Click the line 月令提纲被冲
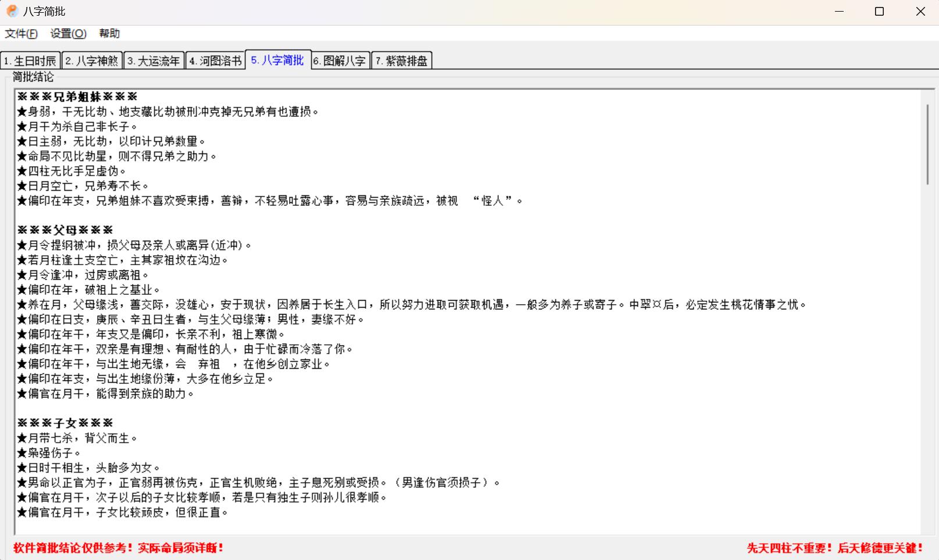The image size is (939, 560). pos(134,245)
